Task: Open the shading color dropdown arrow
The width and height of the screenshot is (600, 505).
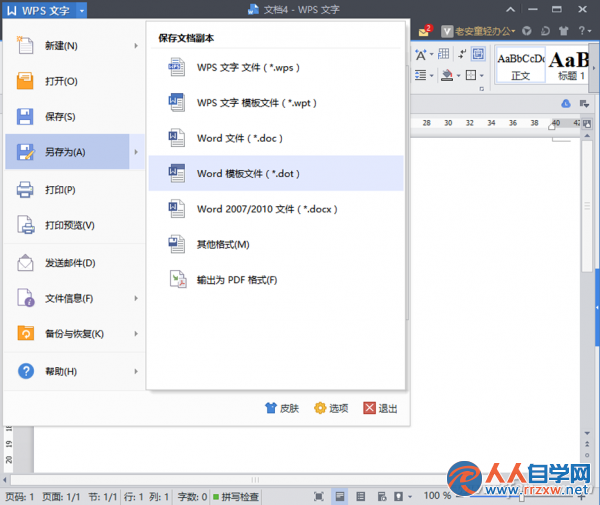Action: pos(458,75)
